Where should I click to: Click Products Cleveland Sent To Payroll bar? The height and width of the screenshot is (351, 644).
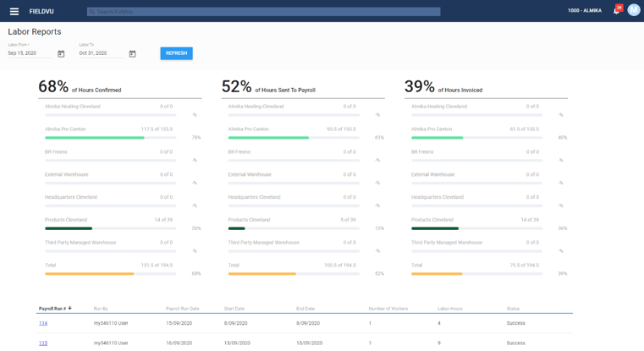(x=294, y=228)
